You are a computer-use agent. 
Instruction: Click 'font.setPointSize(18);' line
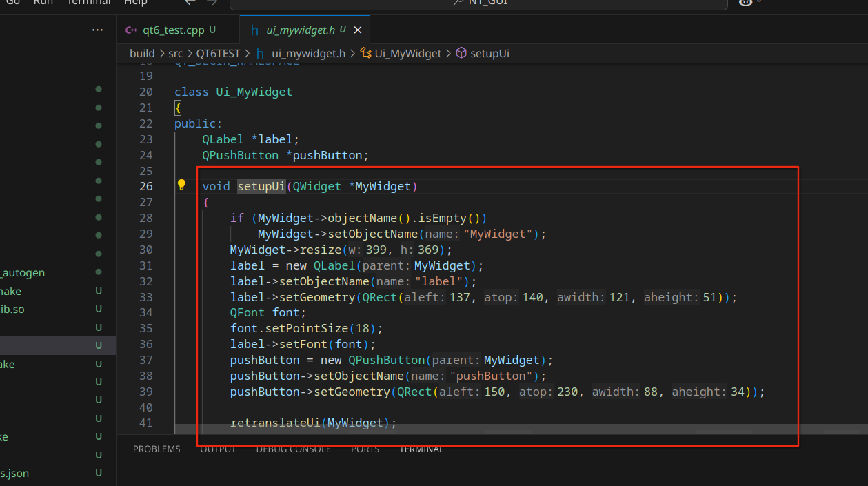(306, 328)
